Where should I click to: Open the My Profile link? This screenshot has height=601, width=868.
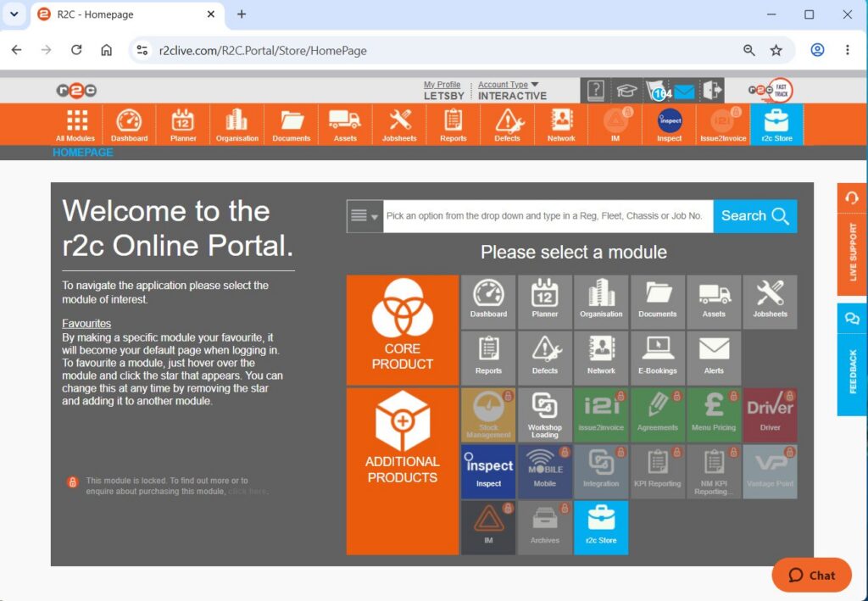click(442, 85)
